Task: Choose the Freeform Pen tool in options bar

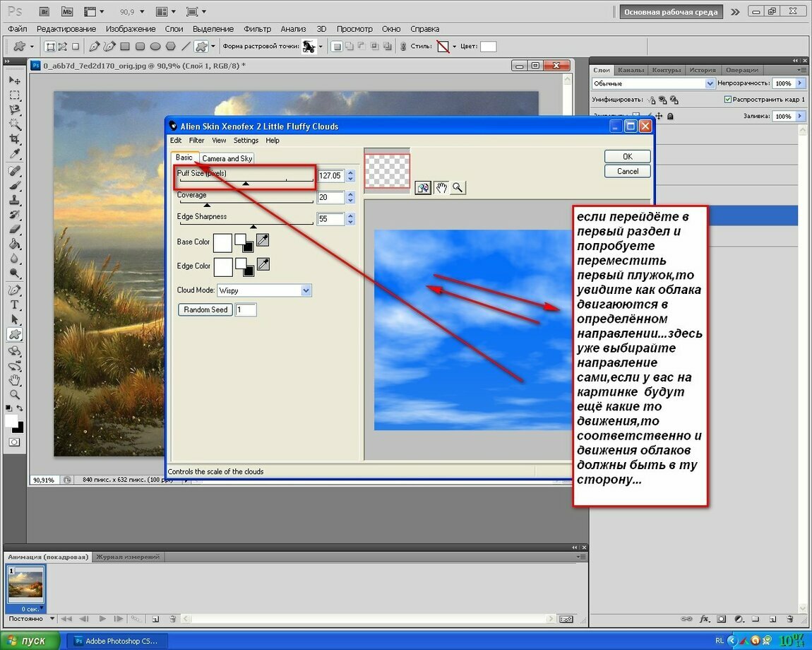Action: tap(109, 47)
